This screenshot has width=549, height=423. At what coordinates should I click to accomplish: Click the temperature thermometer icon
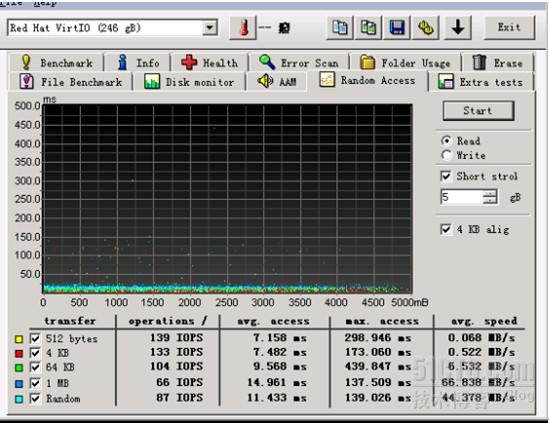click(x=244, y=28)
